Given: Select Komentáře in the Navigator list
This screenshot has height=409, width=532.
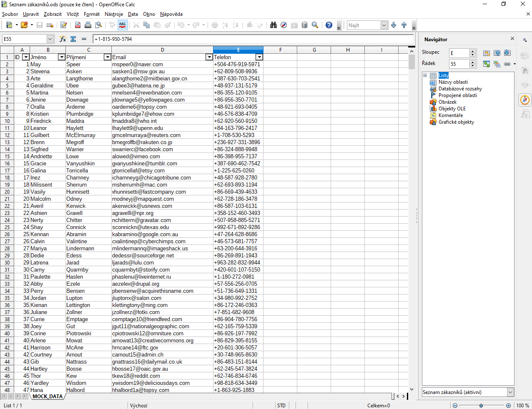Looking at the screenshot, I should (450, 115).
